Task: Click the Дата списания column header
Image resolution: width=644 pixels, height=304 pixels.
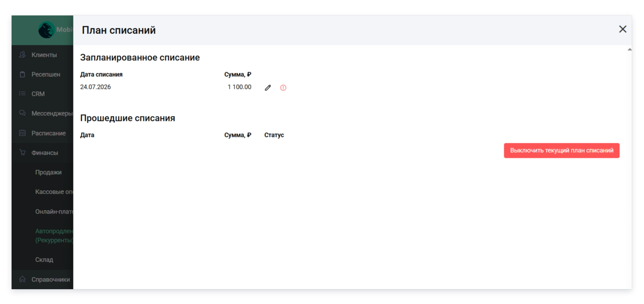Action: 101,74
